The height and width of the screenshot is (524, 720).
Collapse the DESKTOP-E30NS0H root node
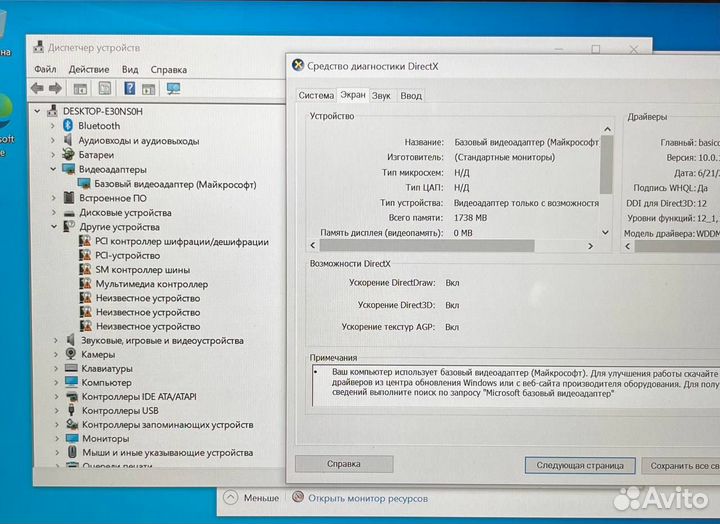pyautogui.click(x=38, y=111)
